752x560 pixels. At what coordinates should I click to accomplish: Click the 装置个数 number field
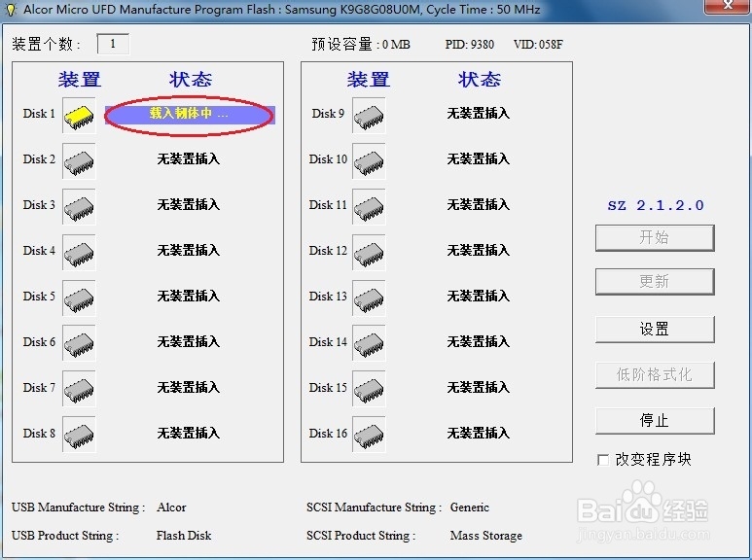pos(113,44)
